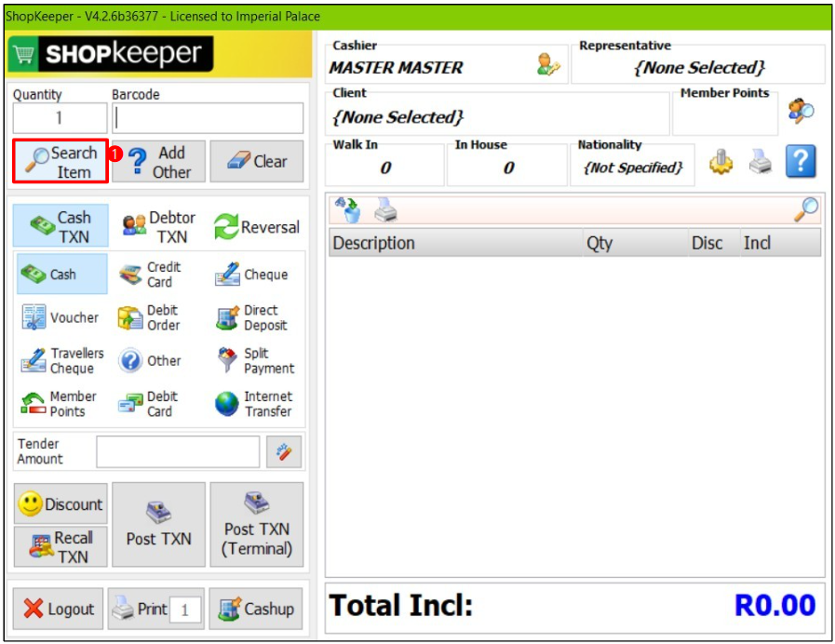Click the Discount smiley button

point(61,503)
